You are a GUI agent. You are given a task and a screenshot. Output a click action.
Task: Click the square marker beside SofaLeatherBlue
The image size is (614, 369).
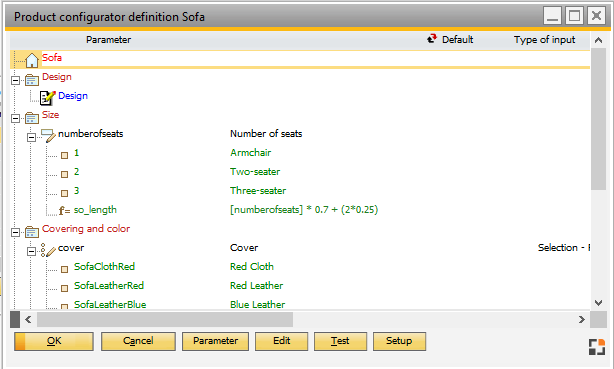pos(65,306)
